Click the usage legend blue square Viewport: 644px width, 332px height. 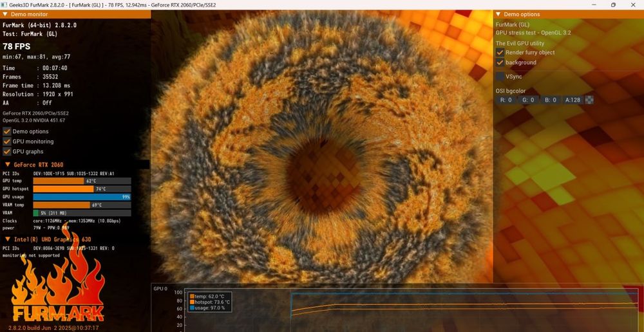[192, 308]
